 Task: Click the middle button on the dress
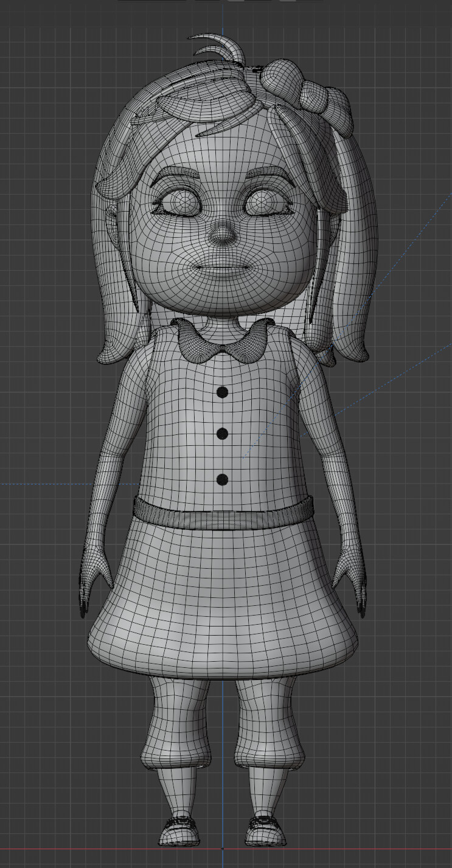223,434
